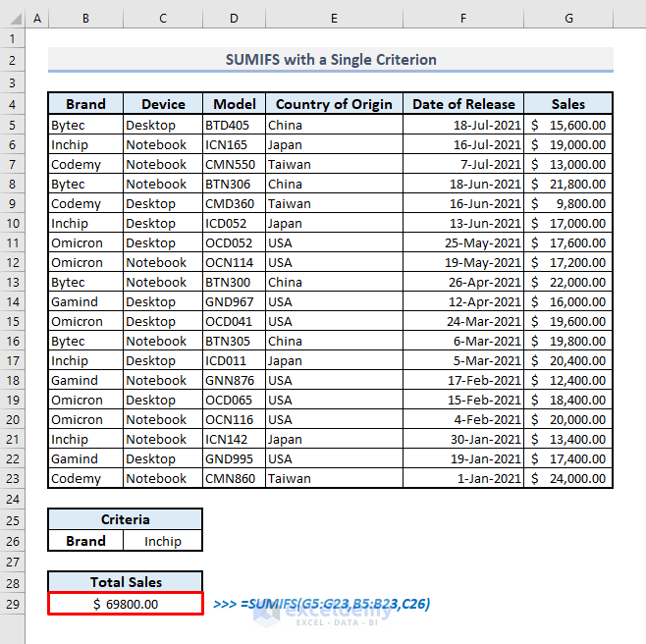Select model cell ICN165
Screen dimensions: 646x644
234,144
